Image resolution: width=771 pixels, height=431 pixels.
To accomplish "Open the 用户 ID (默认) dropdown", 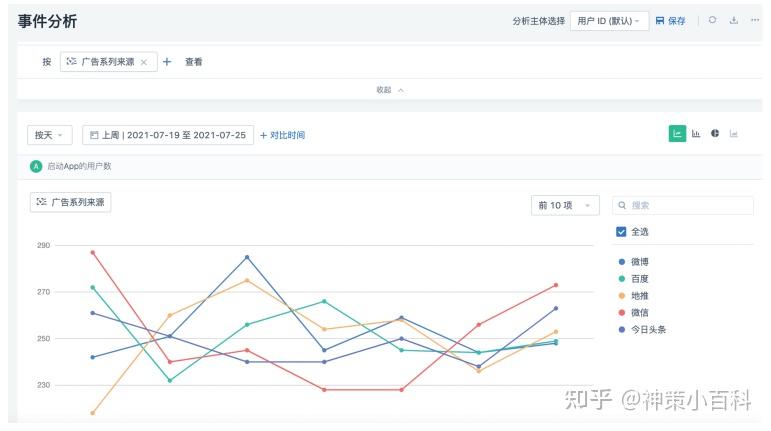I will tap(607, 21).
